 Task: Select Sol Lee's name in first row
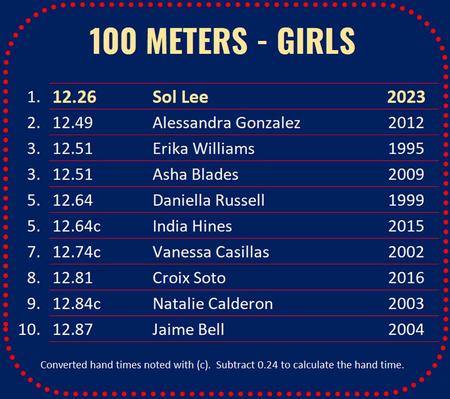point(180,97)
